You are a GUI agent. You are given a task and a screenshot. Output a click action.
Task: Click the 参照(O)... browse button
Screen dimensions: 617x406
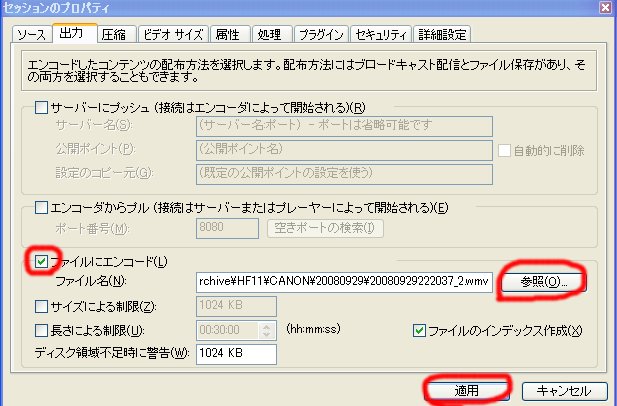click(x=544, y=282)
